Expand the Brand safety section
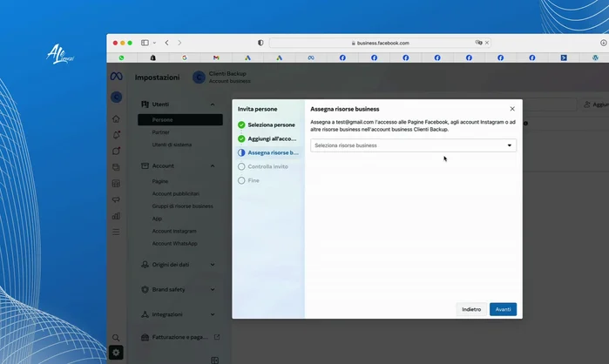 [213, 289]
